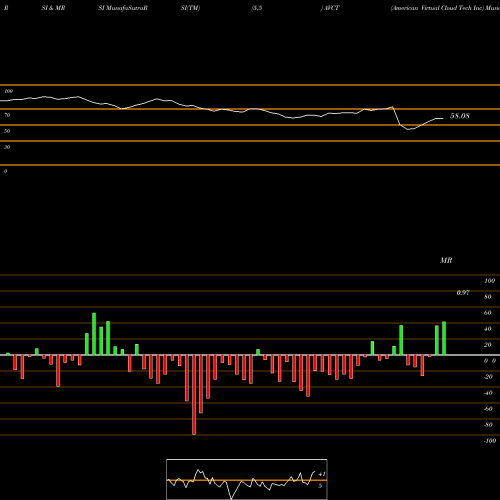Click the MR value label 0.97
The image size is (500, 500).
point(463,293)
